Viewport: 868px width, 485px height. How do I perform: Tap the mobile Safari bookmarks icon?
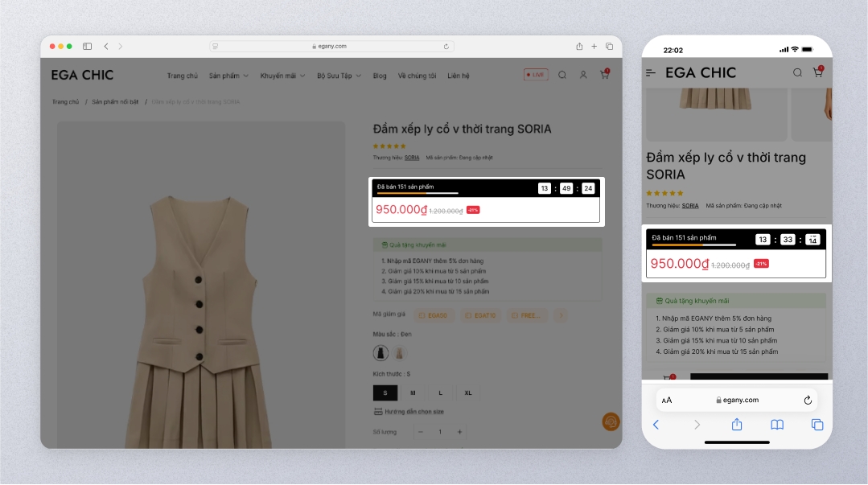click(x=776, y=425)
